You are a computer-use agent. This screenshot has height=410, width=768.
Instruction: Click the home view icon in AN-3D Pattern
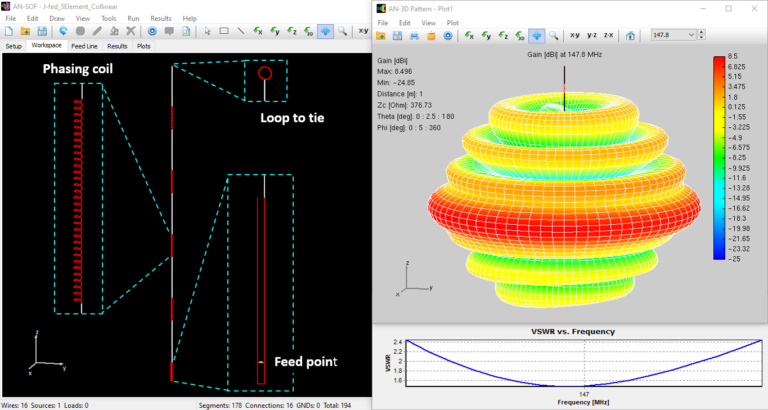coord(630,35)
